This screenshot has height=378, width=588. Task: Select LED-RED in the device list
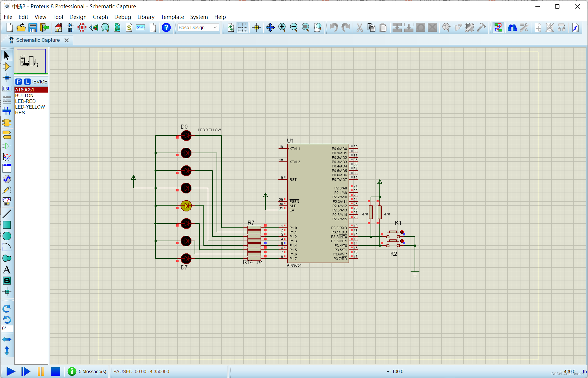[31, 101]
